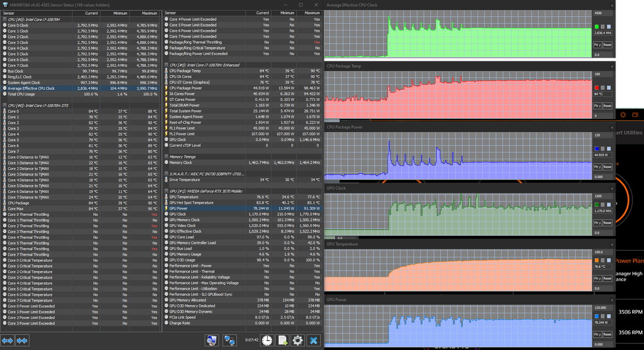The image size is (644, 350).
Task: Collapse the GPU [#1] NVIDIA GeForce RTX 3070 group
Action: click(x=166, y=191)
